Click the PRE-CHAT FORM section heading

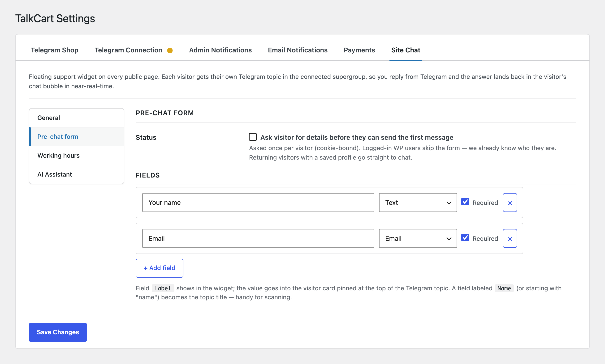pyautogui.click(x=165, y=113)
